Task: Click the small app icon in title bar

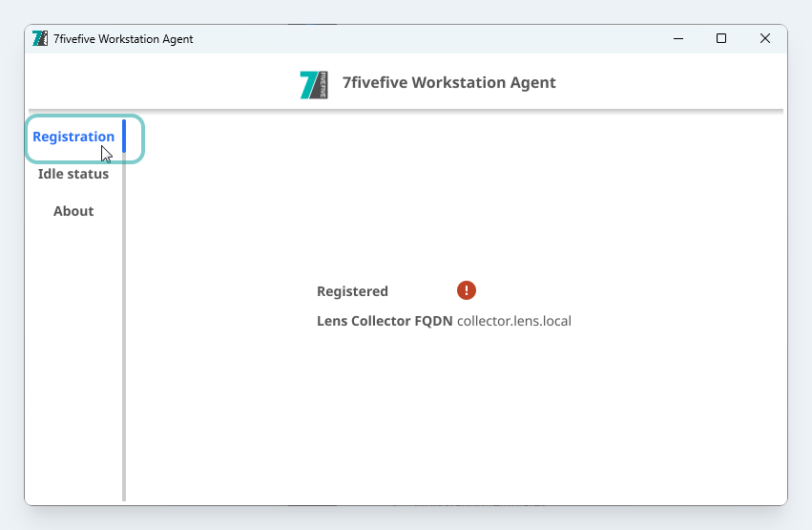Action: [40, 39]
